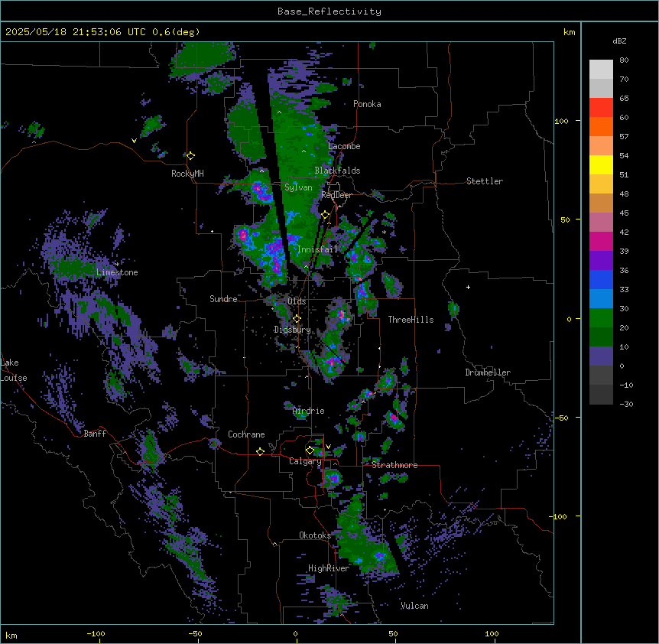Click the yellow diamond marker beside RockyMH
Viewport: 659px width, 644px height.
tap(191, 156)
